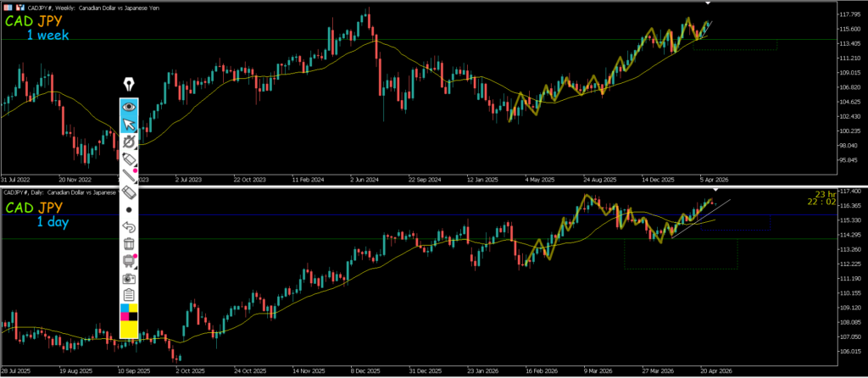868x378 pixels.
Task: Click the 106.015 price on the daily axis
Action: click(x=851, y=352)
